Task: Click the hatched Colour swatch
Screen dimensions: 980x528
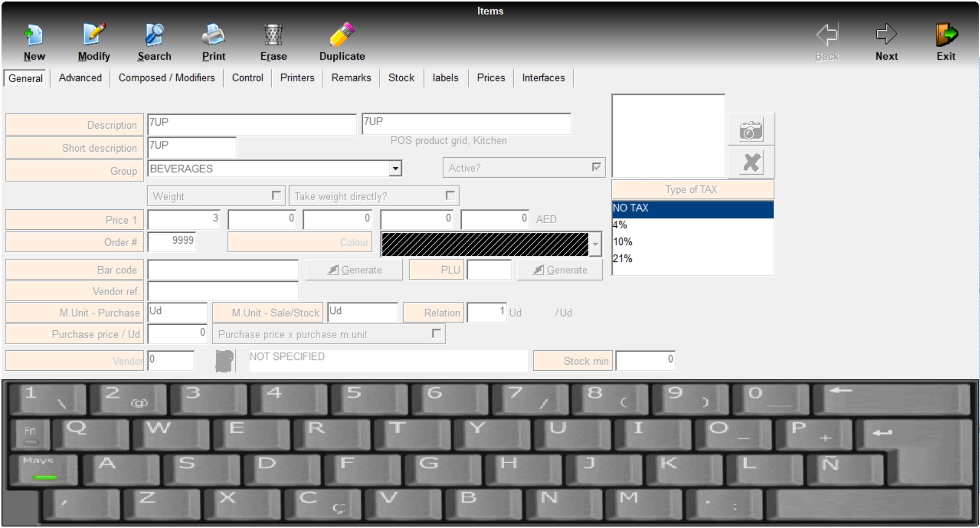Action: [484, 244]
